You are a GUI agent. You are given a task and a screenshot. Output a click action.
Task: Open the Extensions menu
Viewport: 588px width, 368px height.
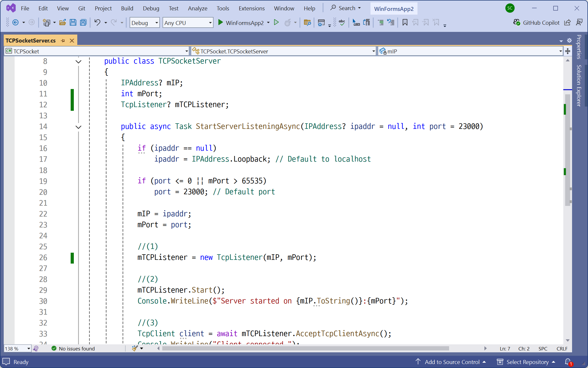[252, 8]
